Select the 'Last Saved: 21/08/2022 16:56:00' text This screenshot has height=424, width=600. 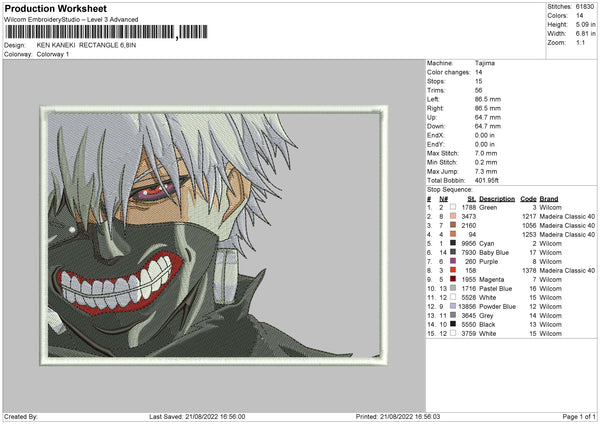click(197, 416)
